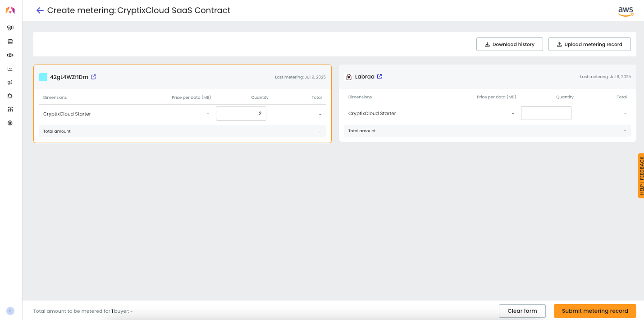Screen dimensions: 644x320
Task: Click the cyan swatch beside 42gL4WZf1Dm
Action: click(43, 77)
